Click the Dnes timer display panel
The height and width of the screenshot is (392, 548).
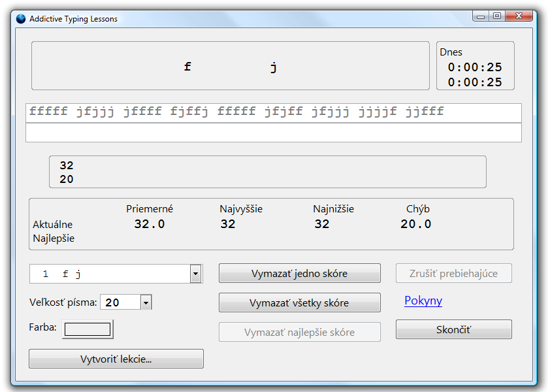[475, 66]
